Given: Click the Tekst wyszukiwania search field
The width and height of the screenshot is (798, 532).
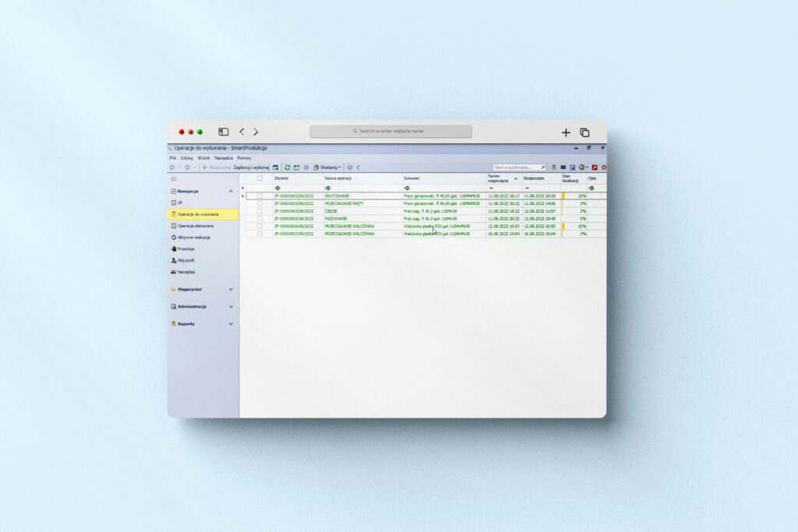Looking at the screenshot, I should point(516,167).
